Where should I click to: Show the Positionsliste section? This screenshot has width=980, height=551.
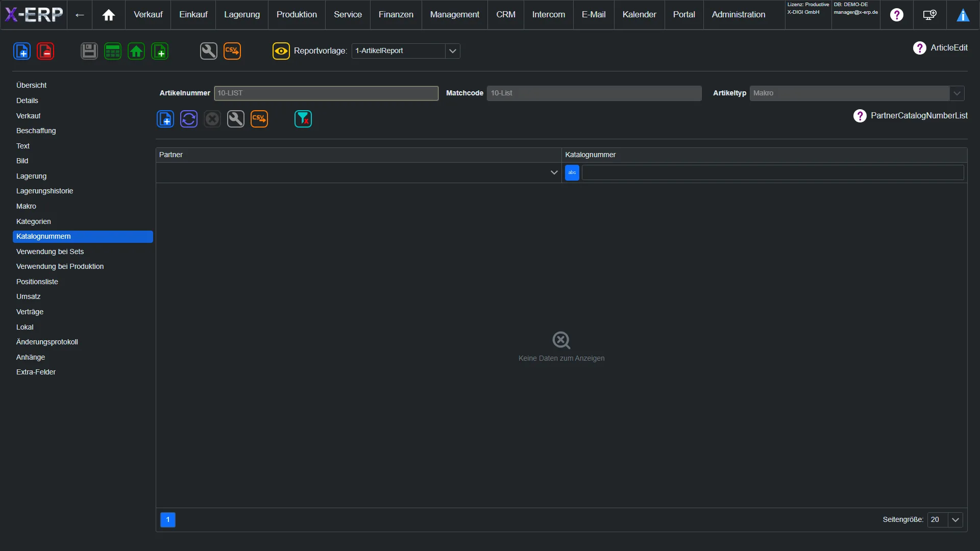tap(83, 282)
